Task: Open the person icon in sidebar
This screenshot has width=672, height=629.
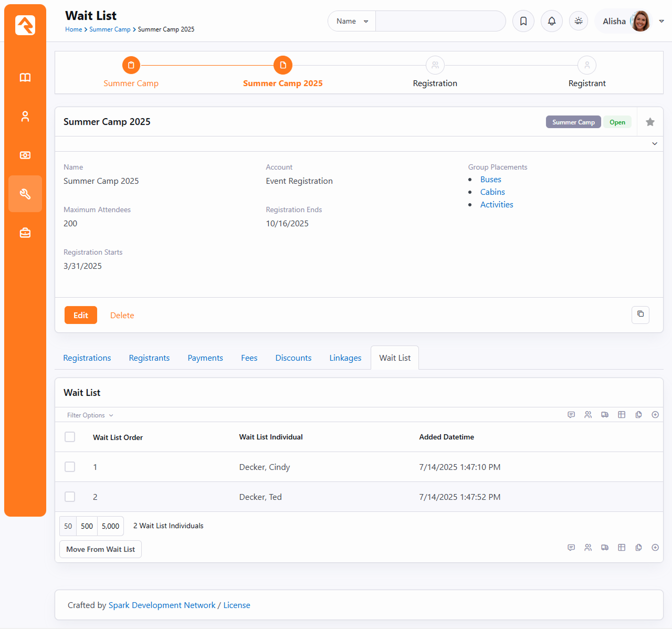Action: coord(25,117)
